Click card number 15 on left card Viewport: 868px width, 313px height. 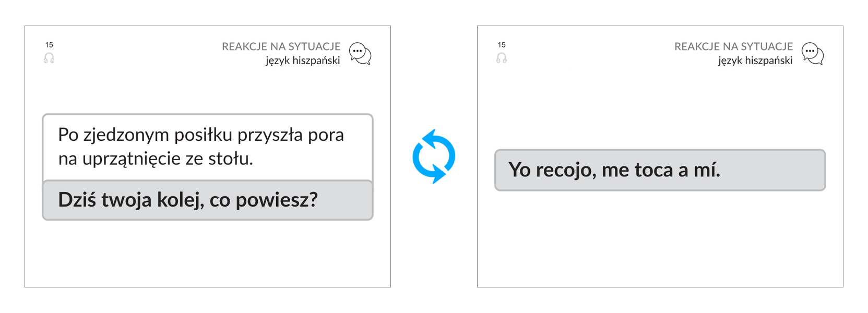(49, 45)
